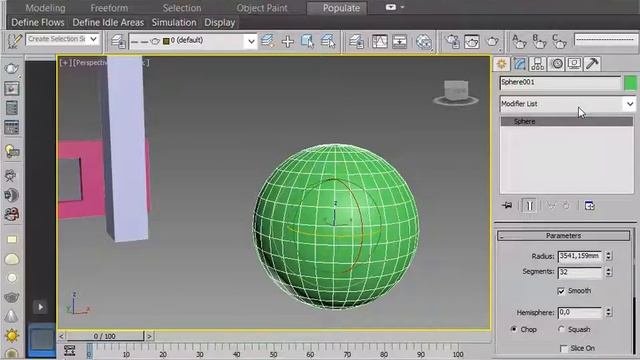Select the Chop radio button
The width and height of the screenshot is (640, 360).
(x=514, y=329)
